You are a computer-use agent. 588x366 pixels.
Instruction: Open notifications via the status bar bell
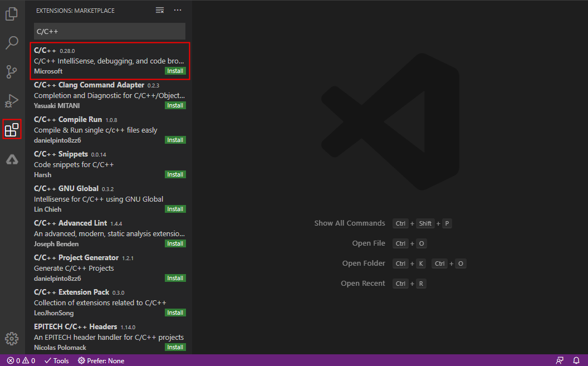point(576,360)
